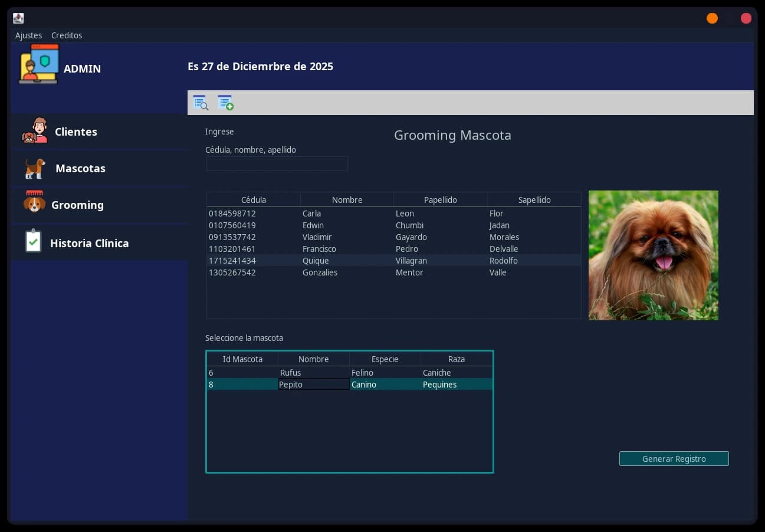Viewport: 765px width, 532px height.
Task: Sort clients by Cédula column header
Action: coord(254,200)
